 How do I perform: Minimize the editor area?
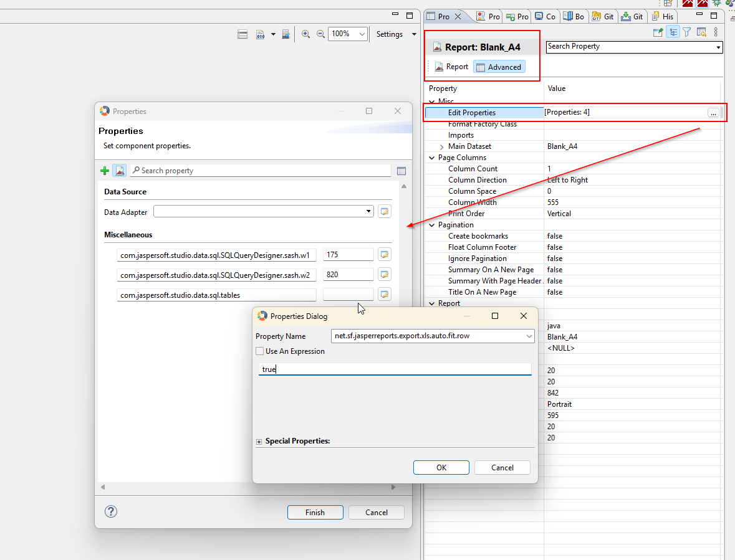[x=395, y=14]
